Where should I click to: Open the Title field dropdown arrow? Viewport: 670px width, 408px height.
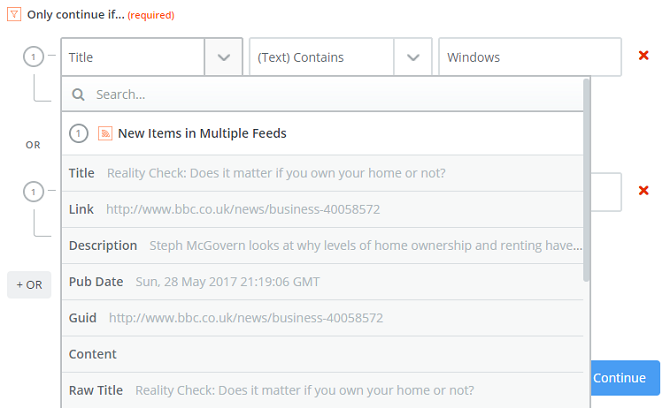coord(224,57)
